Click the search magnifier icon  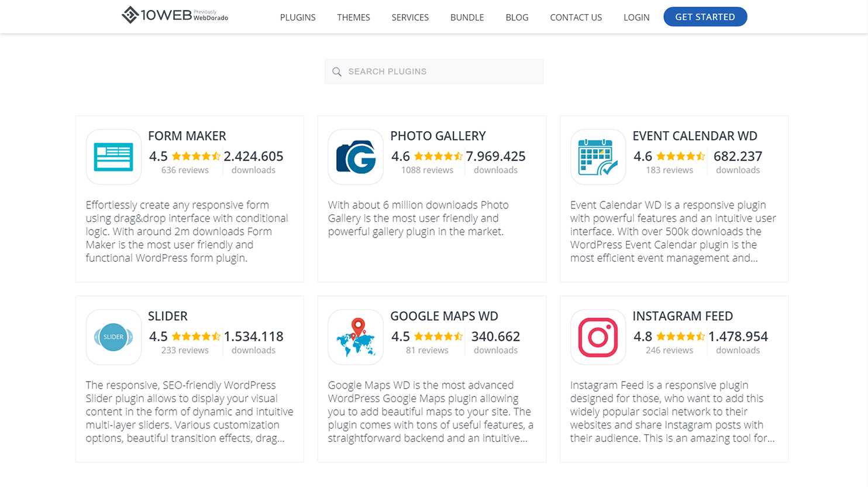(x=337, y=71)
